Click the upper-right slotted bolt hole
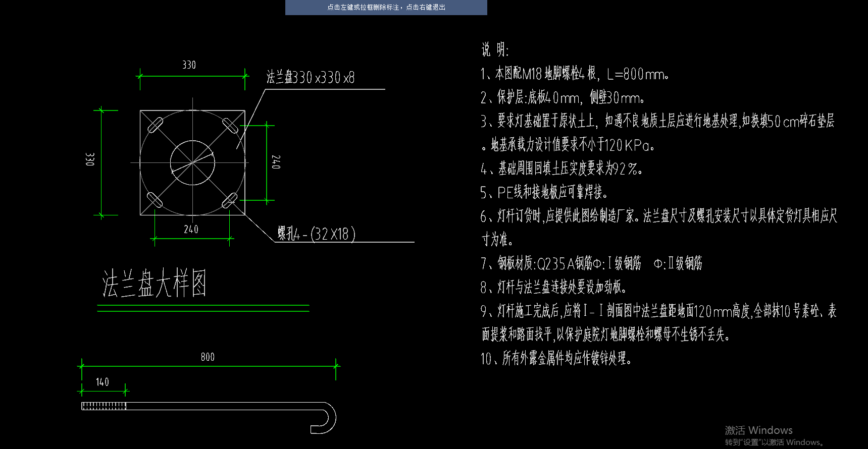This screenshot has height=449, width=868. pos(230,125)
